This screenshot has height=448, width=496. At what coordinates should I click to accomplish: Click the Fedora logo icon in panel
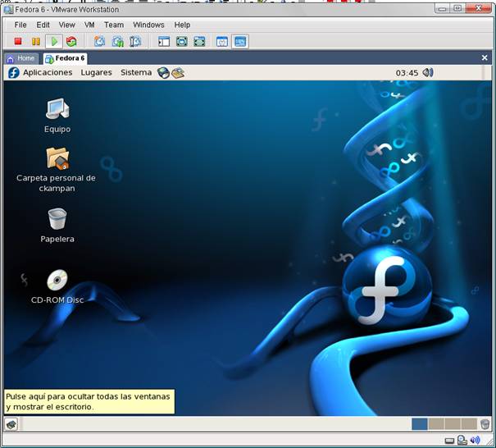(x=14, y=72)
